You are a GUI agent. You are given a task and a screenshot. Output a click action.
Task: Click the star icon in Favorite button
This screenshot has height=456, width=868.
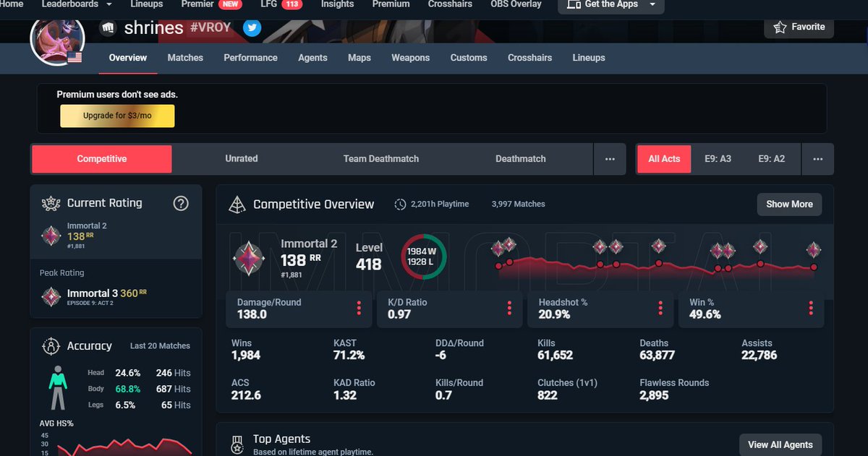780,27
